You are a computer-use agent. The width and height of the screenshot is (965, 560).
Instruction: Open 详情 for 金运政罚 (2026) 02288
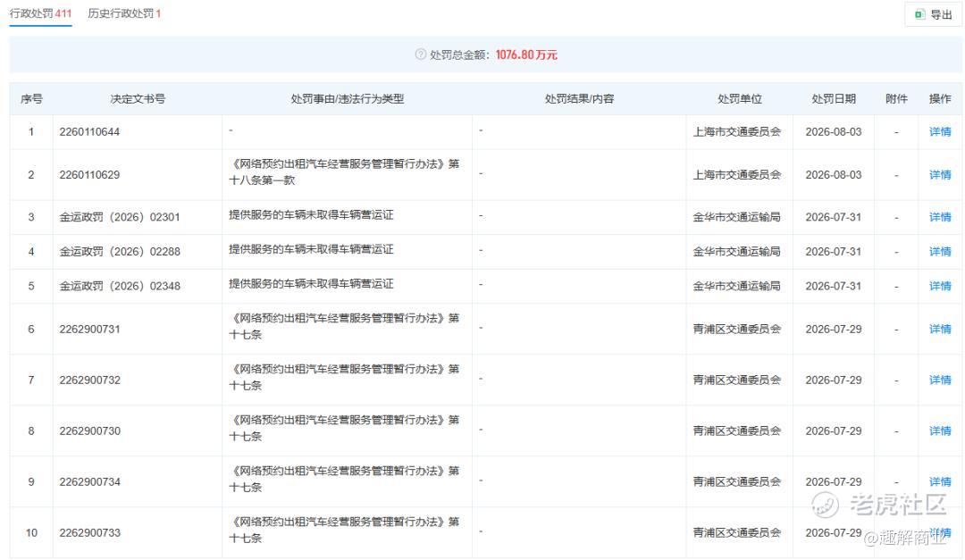pos(940,252)
